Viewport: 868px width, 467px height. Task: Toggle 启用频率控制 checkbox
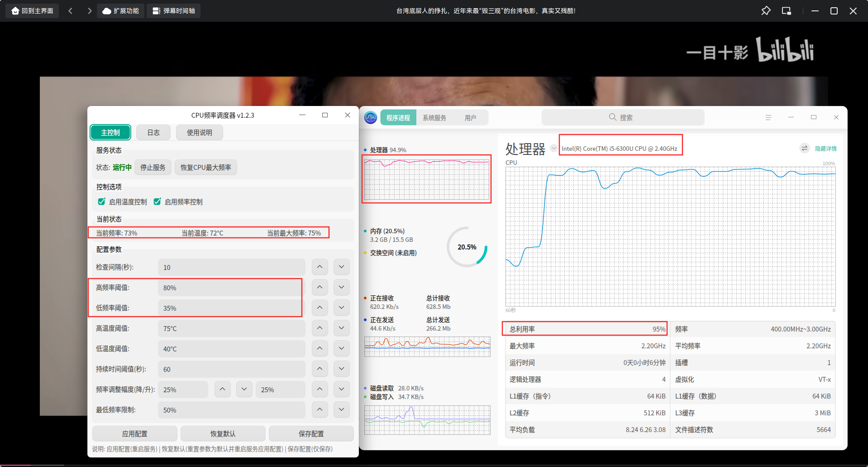tap(157, 202)
